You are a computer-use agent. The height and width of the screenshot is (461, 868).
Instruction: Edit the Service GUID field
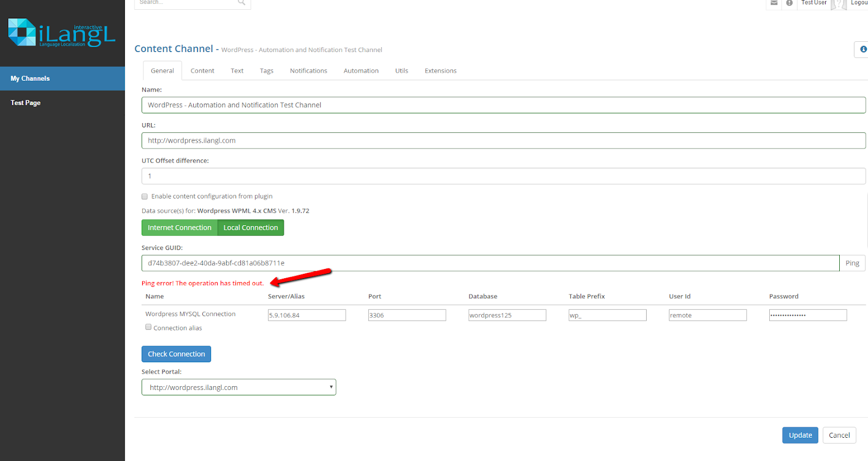pos(490,263)
